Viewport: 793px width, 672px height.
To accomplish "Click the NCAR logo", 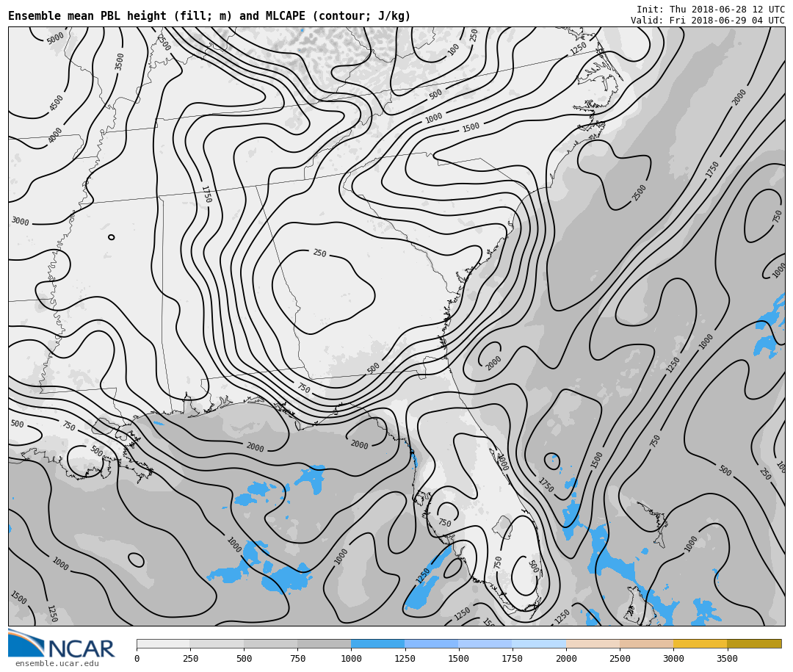I will pyautogui.click(x=61, y=644).
